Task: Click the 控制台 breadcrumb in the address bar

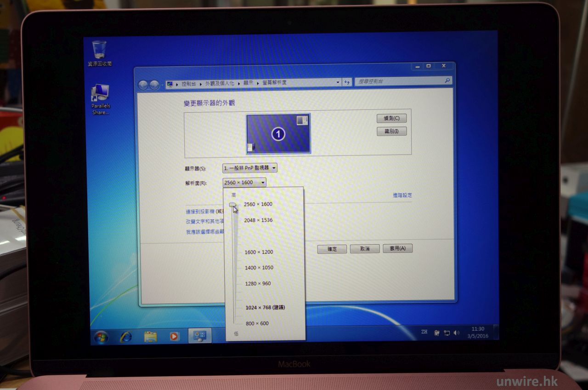Action: pos(188,83)
